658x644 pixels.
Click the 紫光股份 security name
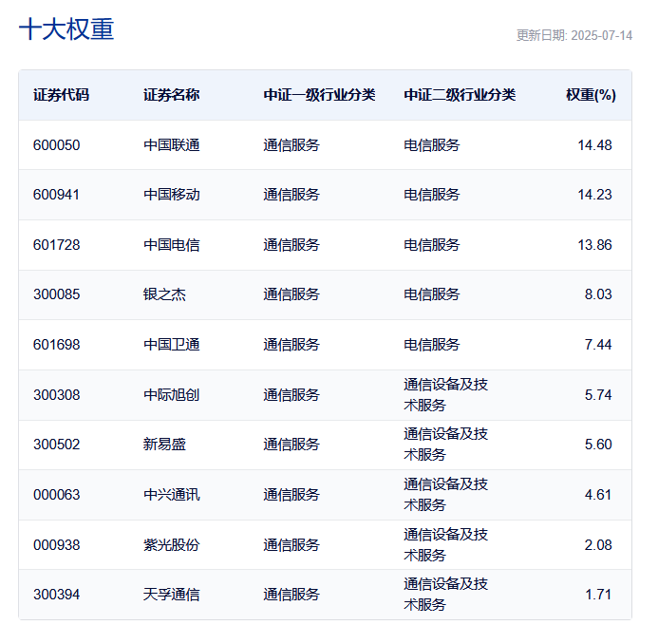(172, 545)
